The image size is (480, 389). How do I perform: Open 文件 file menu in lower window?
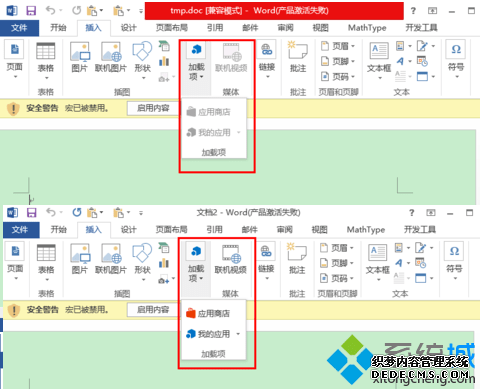[21, 230]
